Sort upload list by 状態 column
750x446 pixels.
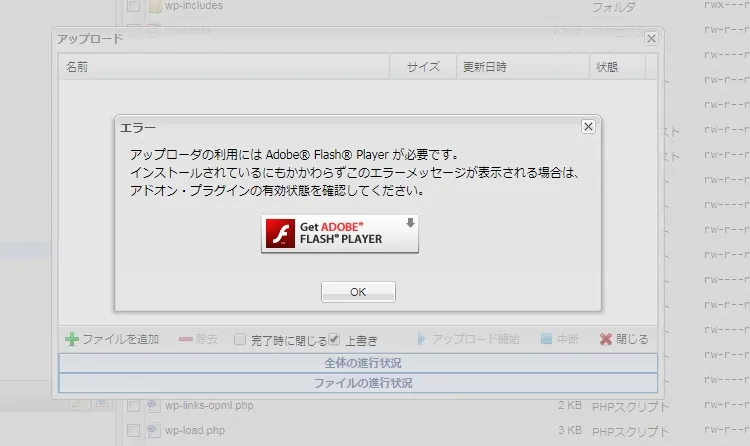click(618, 67)
